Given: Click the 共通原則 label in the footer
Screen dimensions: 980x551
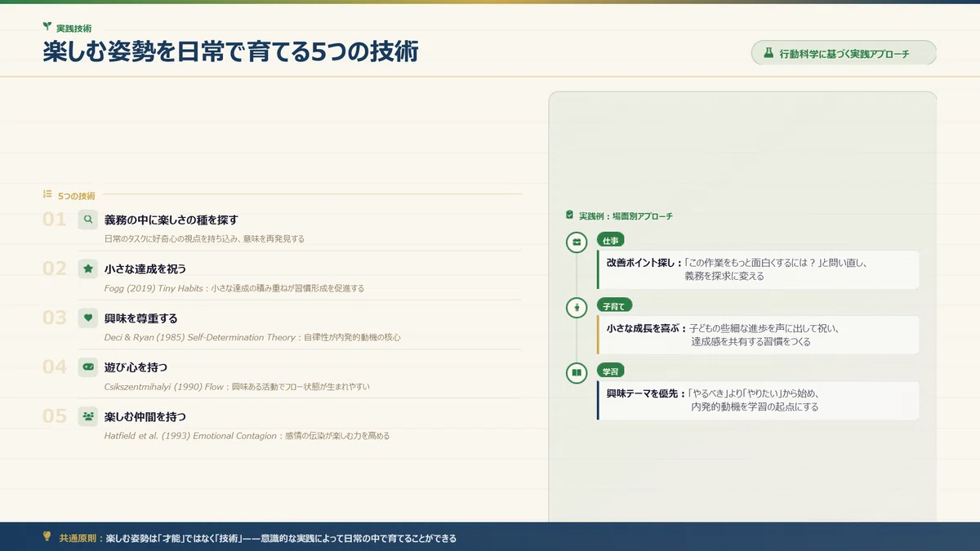Looking at the screenshot, I should click(x=79, y=538).
